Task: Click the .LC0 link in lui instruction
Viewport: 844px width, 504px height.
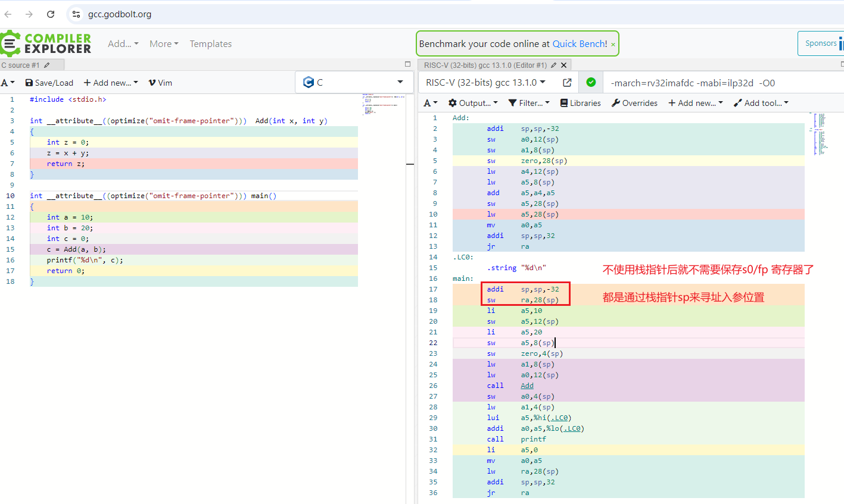Action: click(560, 418)
